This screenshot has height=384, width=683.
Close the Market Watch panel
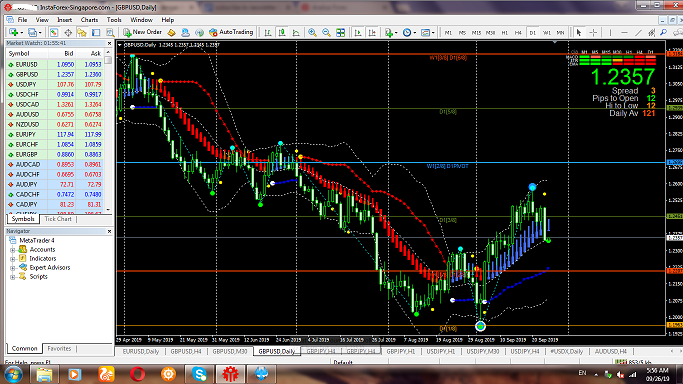click(109, 43)
